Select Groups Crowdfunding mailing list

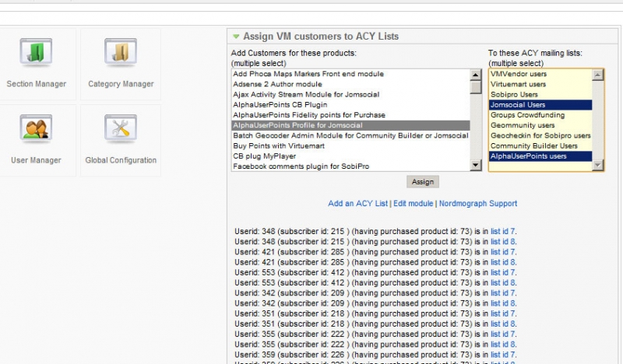[x=540, y=115]
